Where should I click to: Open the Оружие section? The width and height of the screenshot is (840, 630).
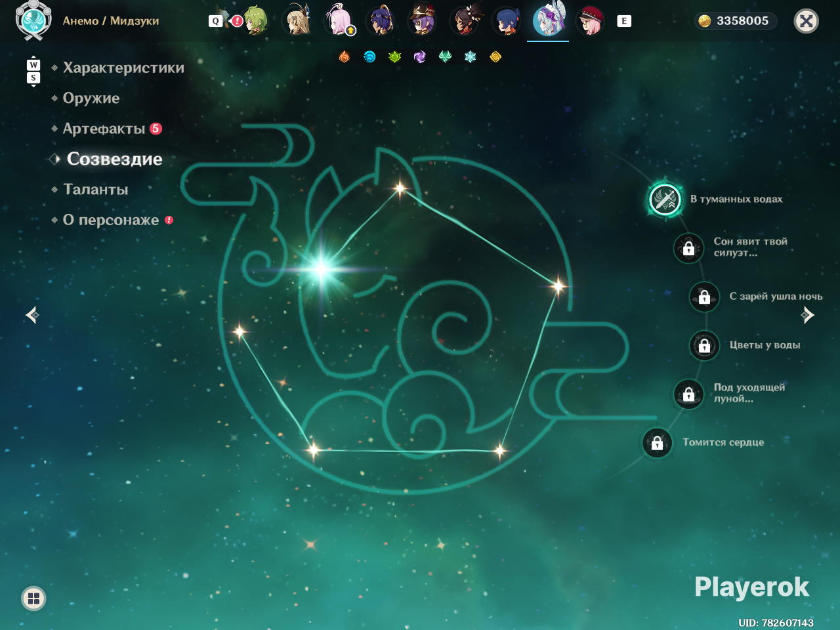[x=91, y=98]
